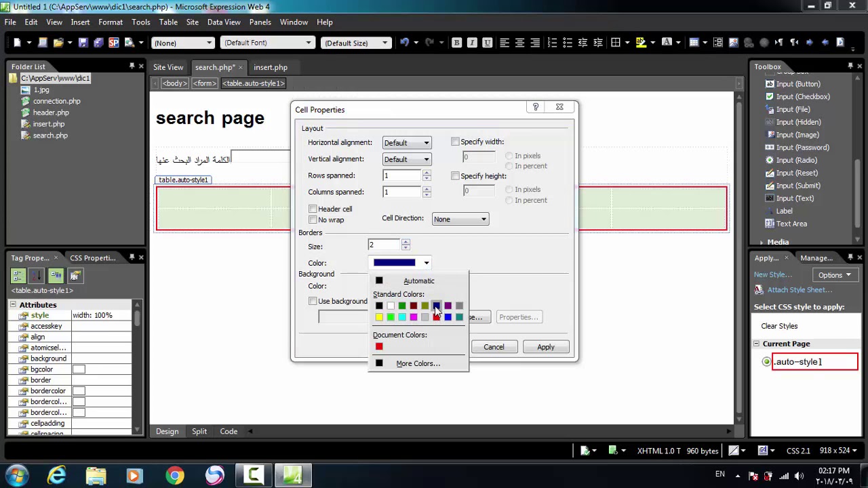Apply bulleted list from toolbar
Image resolution: width=868 pixels, height=488 pixels.
(x=567, y=43)
